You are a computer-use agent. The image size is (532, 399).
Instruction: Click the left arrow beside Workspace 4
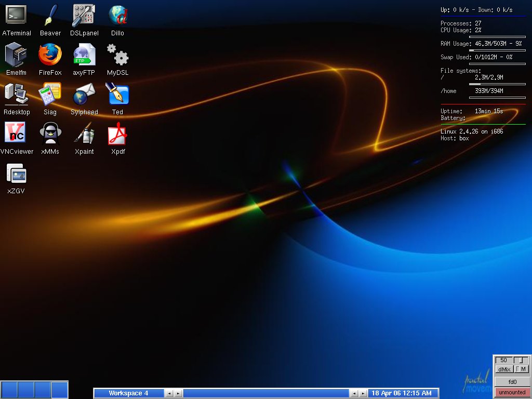pyautogui.click(x=168, y=393)
